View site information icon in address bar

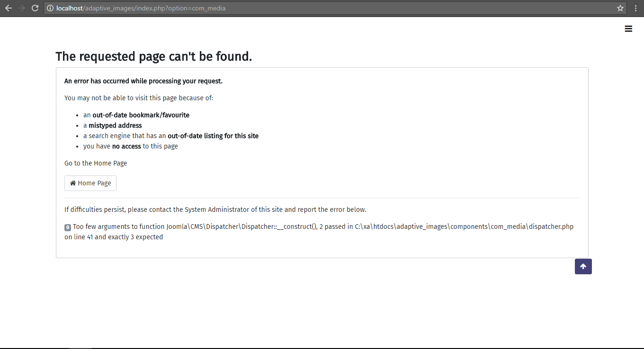point(50,8)
